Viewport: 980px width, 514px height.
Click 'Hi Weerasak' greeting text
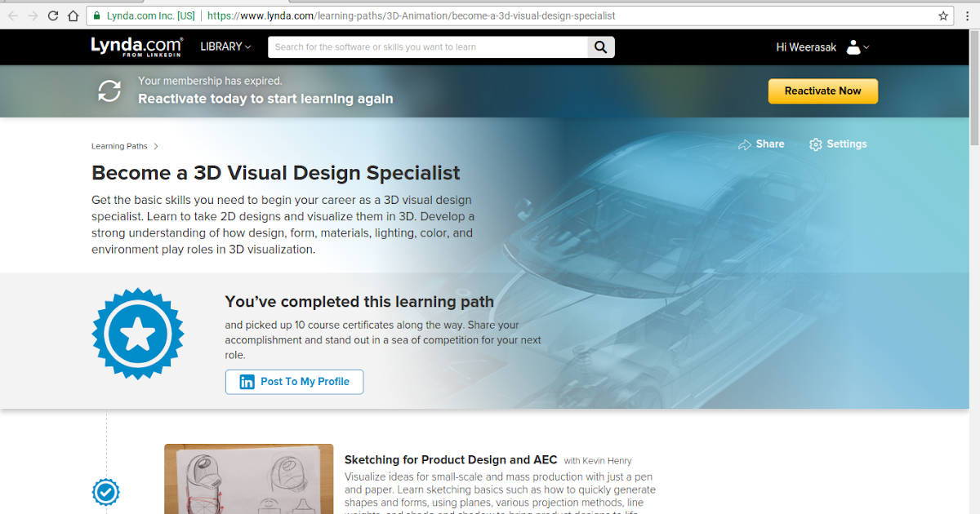806,47
